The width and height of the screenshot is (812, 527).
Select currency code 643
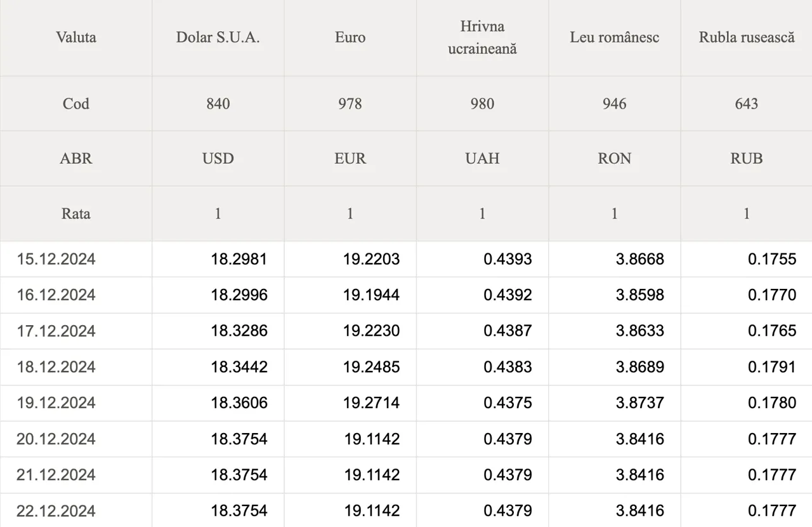pos(747,103)
